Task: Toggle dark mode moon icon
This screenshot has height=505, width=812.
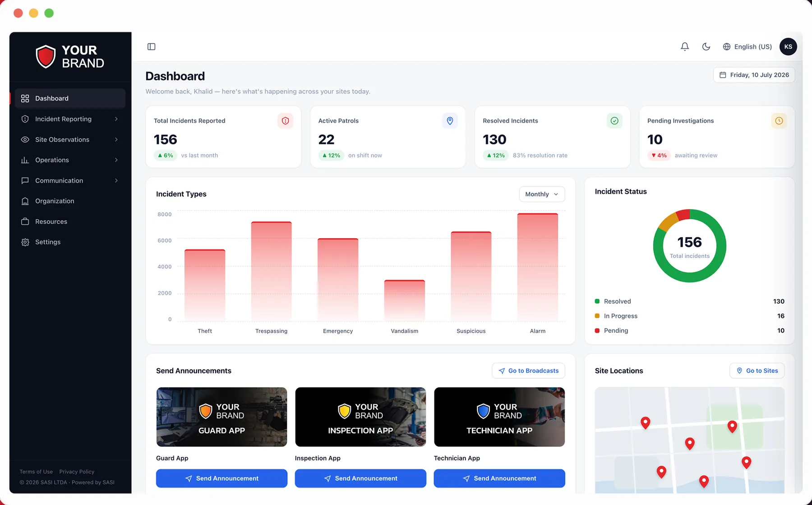Action: tap(706, 46)
